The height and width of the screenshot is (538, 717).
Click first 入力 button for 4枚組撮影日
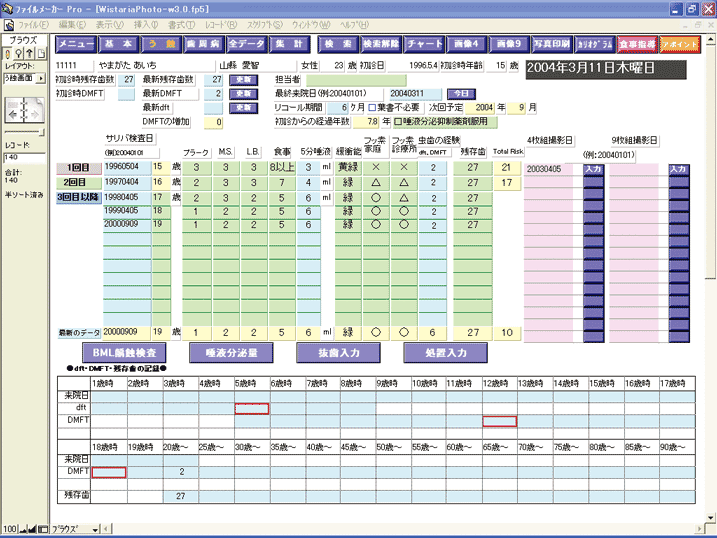592,170
